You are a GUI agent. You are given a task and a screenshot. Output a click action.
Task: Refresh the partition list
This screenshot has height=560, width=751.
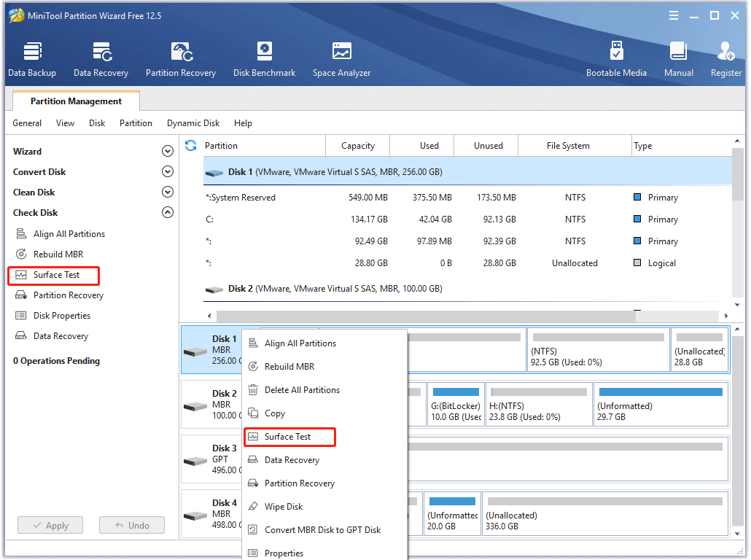190,145
